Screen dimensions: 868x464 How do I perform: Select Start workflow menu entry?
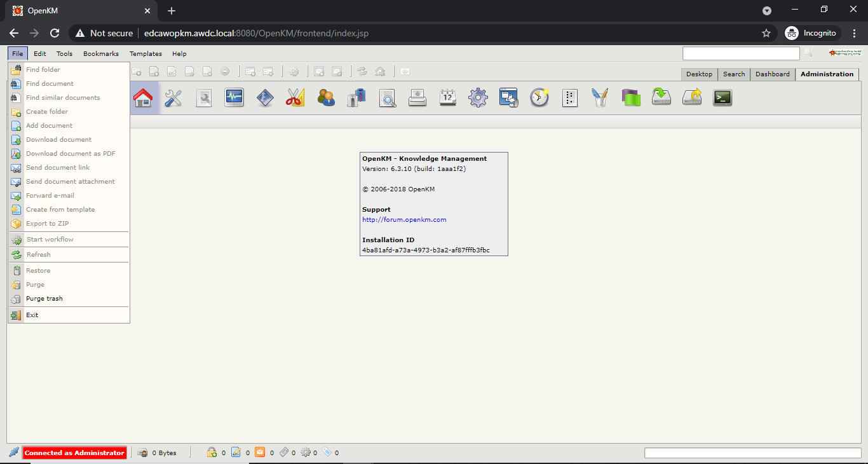click(x=69, y=240)
